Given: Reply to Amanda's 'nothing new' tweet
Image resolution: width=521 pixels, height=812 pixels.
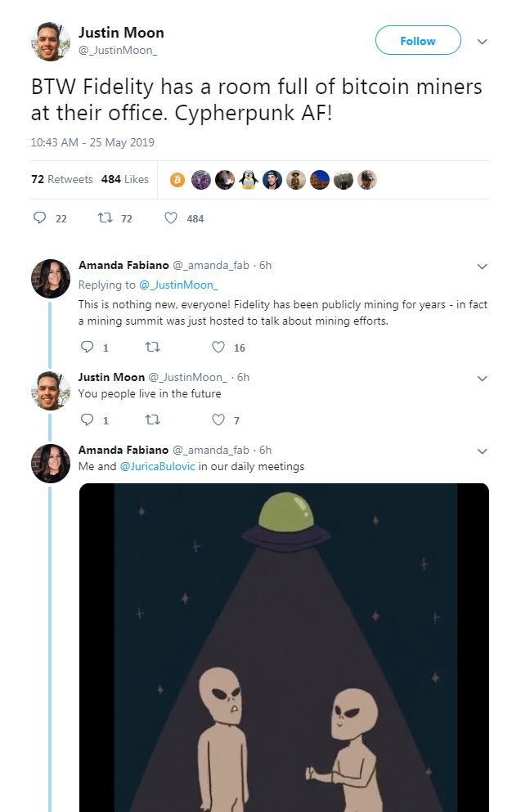Looking at the screenshot, I should 87,348.
